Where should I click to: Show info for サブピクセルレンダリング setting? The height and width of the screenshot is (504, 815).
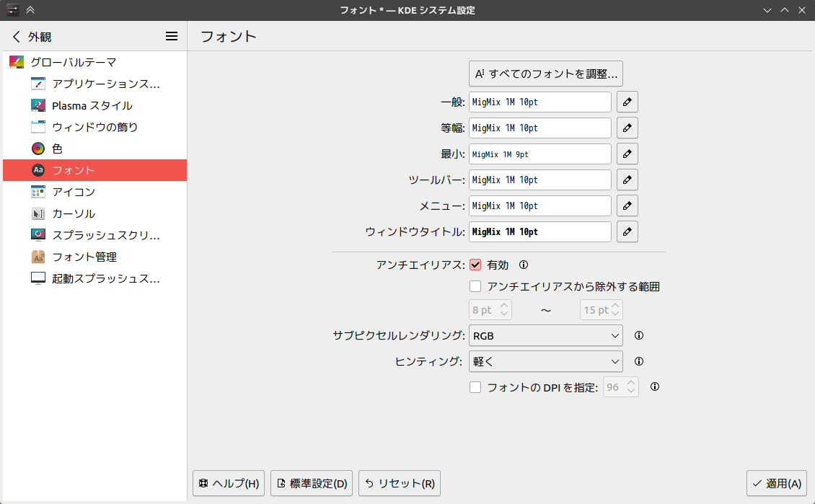[x=639, y=336]
